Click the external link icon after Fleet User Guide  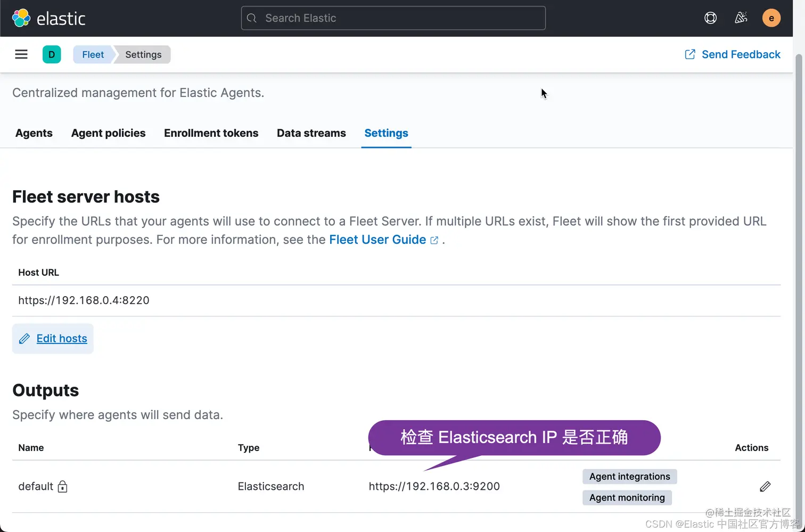point(434,240)
